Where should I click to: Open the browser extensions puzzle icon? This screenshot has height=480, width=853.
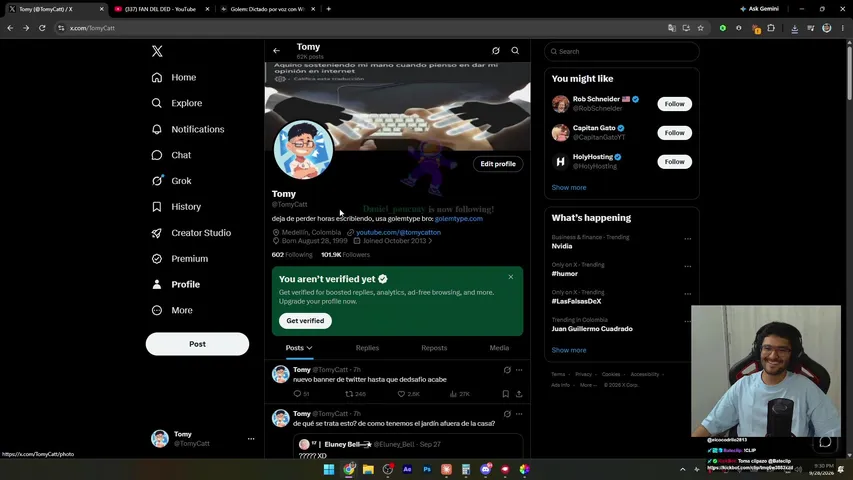(771, 28)
